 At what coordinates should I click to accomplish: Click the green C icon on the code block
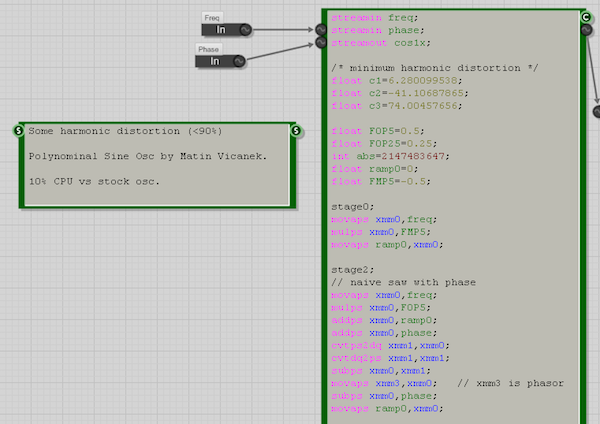(587, 17)
